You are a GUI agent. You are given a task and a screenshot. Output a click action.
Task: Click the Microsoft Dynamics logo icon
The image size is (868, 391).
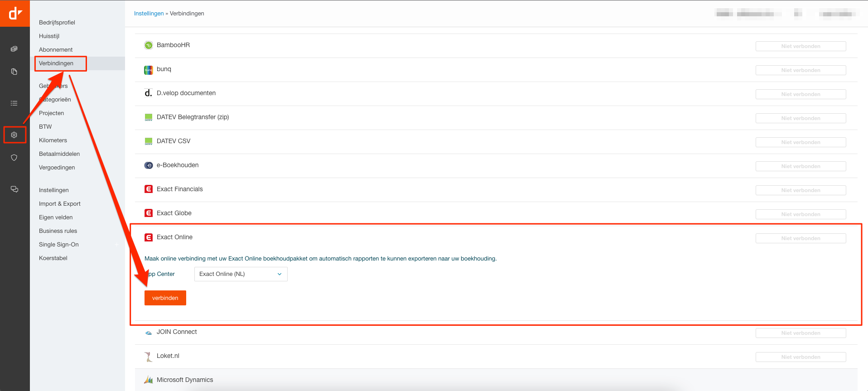click(x=149, y=380)
